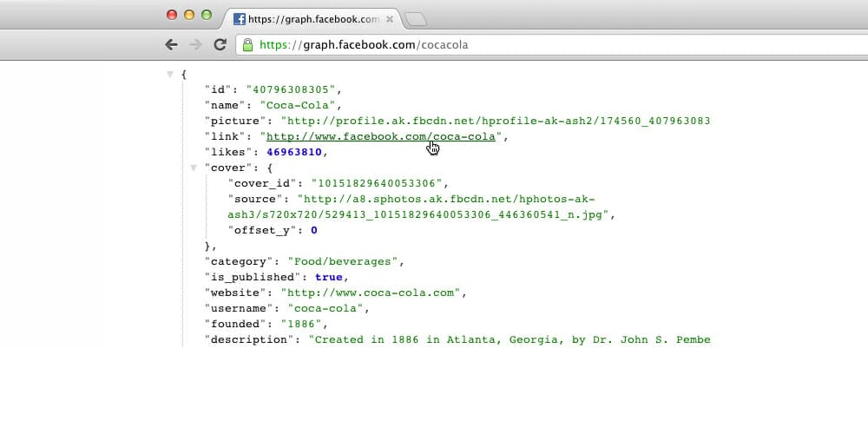Click the name value "Coca-Cola"

[298, 105]
